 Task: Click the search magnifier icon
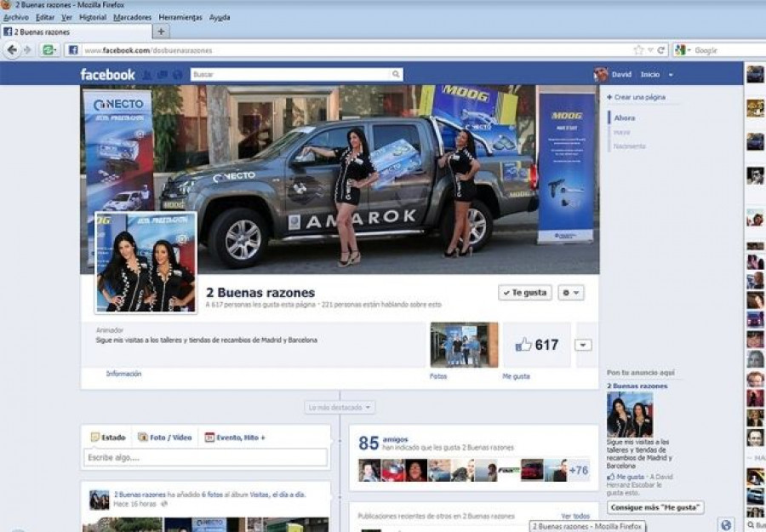click(396, 74)
